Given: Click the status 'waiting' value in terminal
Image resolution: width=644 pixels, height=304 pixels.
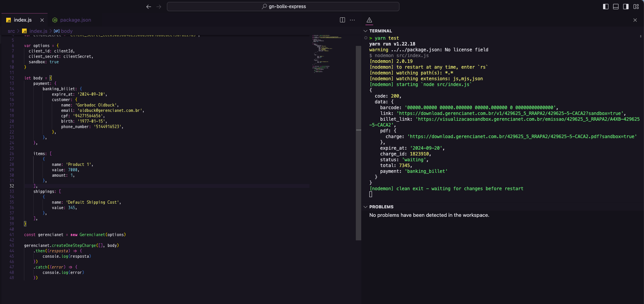Looking at the screenshot, I should (x=414, y=160).
